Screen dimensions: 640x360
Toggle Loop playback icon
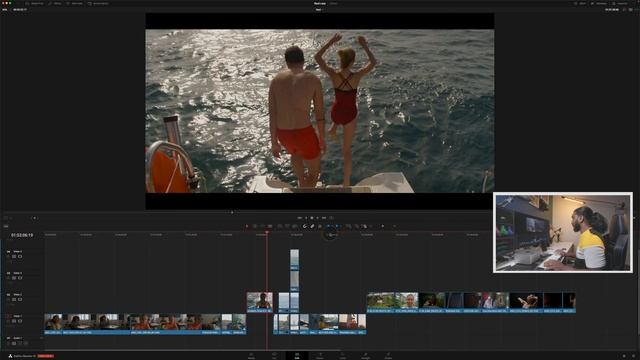pyautogui.click(x=331, y=218)
